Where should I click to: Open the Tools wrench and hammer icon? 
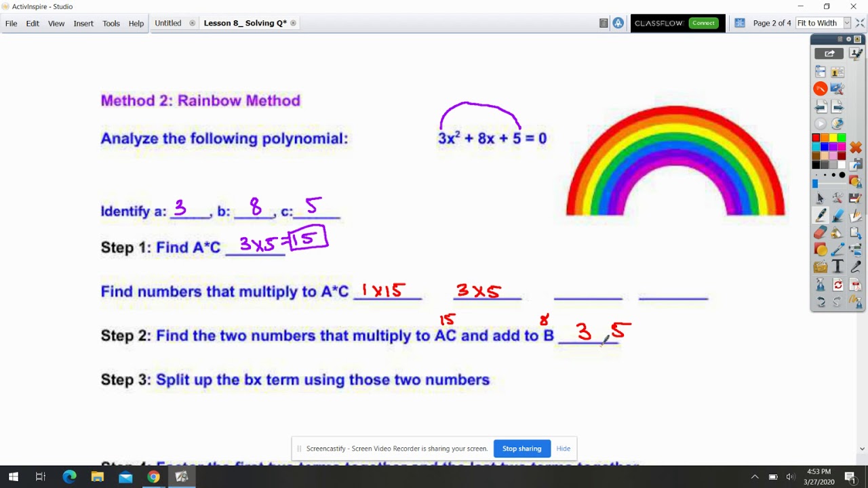point(837,198)
